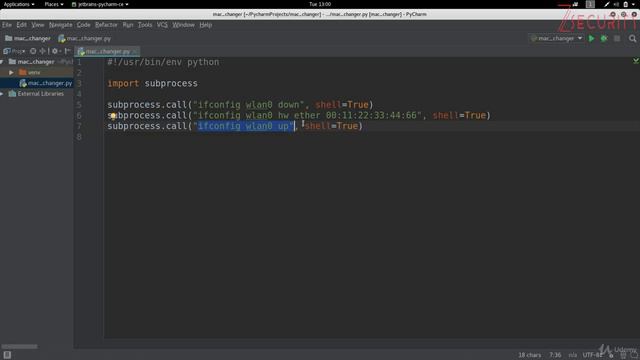
Task: Select the venv folder row
Action: click(37, 72)
